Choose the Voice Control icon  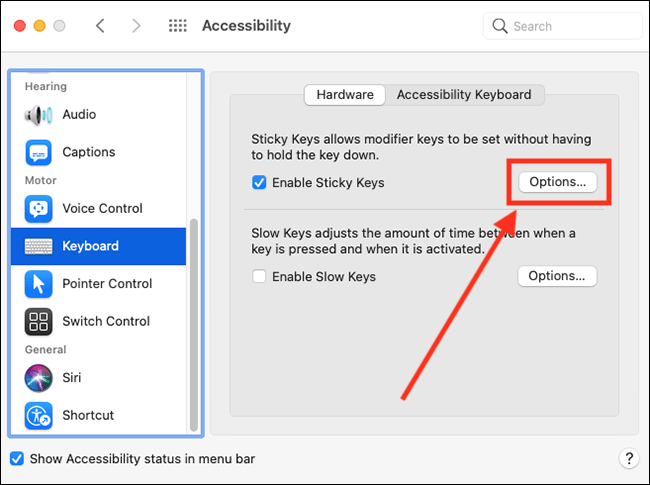(39, 209)
